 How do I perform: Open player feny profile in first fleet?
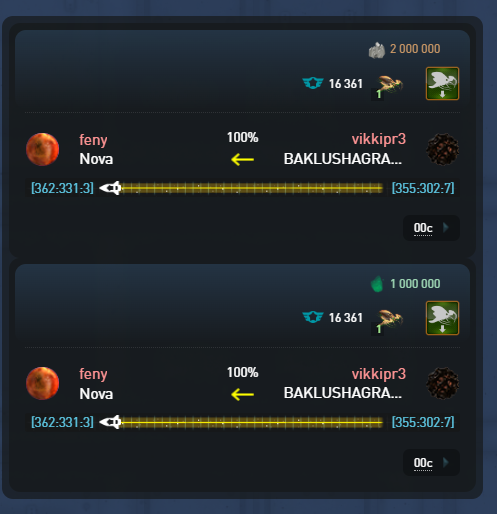point(93,140)
